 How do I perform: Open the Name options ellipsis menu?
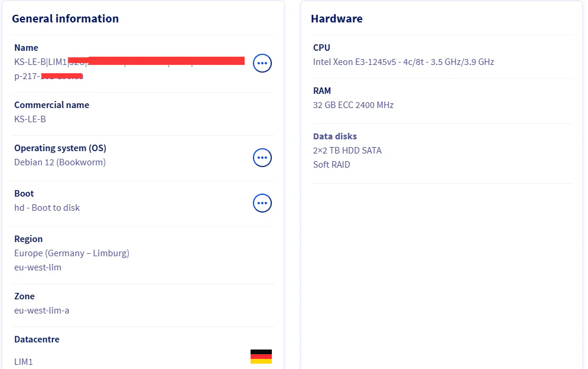tap(262, 63)
